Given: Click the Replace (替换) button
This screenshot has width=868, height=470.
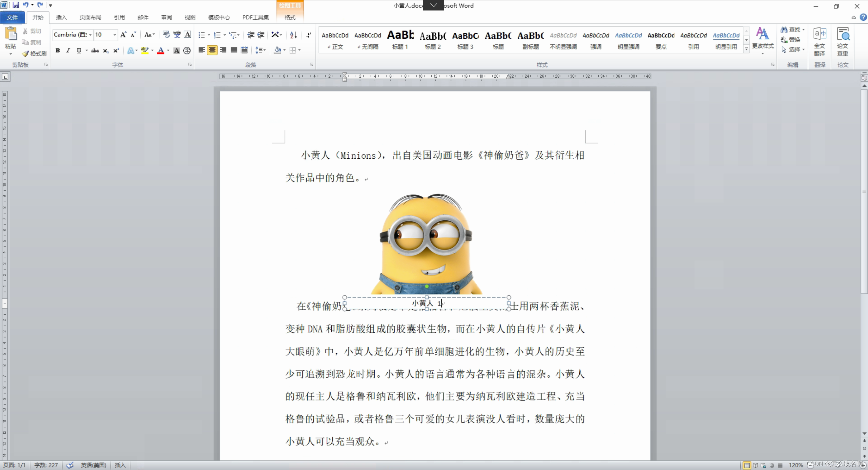Looking at the screenshot, I should (791, 40).
